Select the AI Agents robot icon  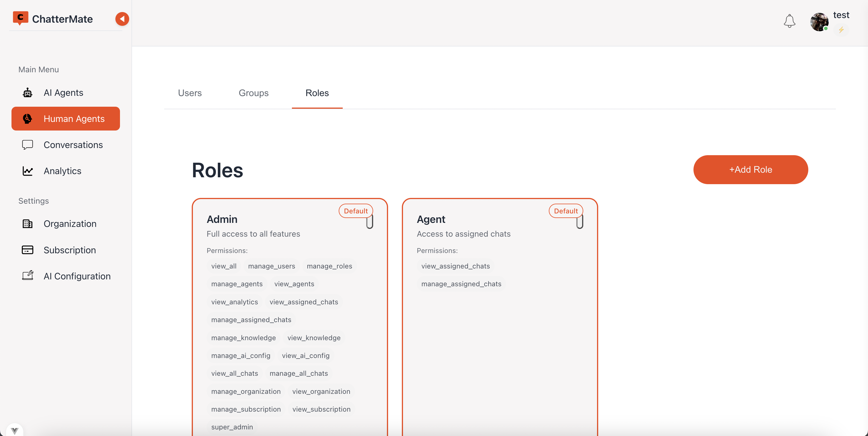[27, 92]
